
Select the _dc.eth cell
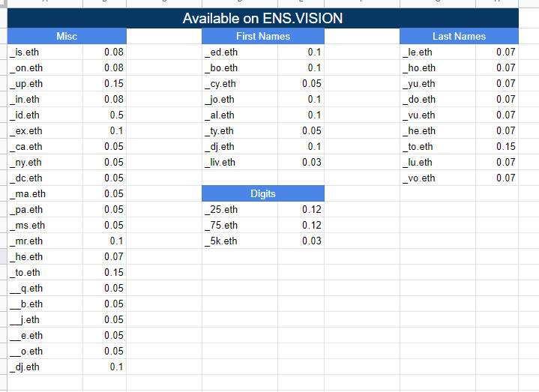[x=45, y=178]
